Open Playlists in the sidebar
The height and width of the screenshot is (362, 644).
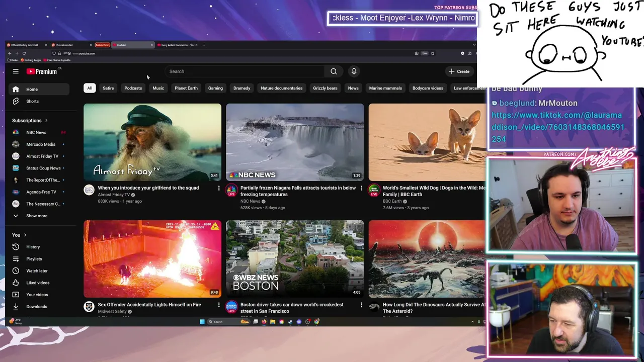click(39, 259)
